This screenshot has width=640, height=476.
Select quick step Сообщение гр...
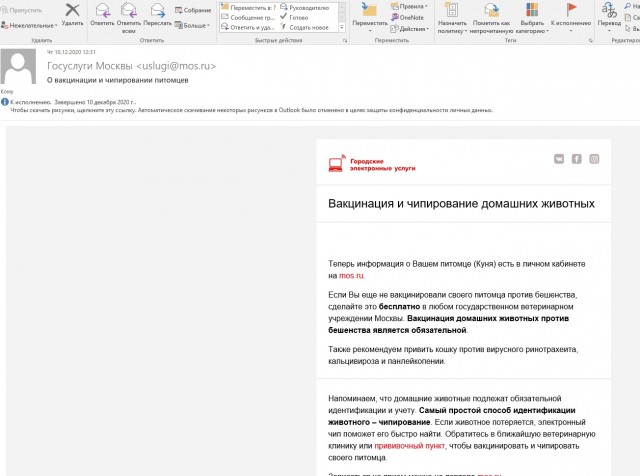[x=248, y=18]
